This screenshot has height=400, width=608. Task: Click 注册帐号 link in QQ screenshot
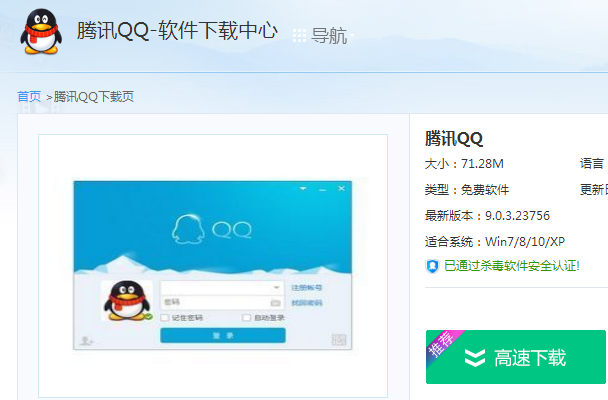(307, 288)
